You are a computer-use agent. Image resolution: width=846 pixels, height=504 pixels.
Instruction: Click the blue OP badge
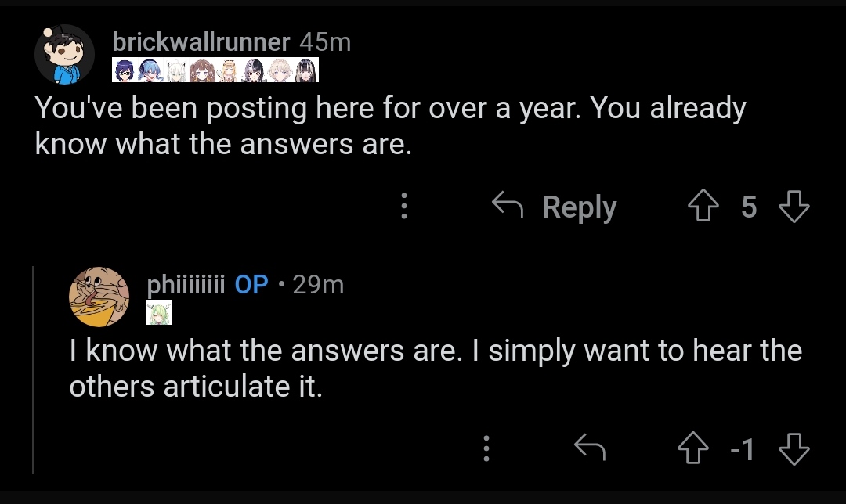pos(251,285)
